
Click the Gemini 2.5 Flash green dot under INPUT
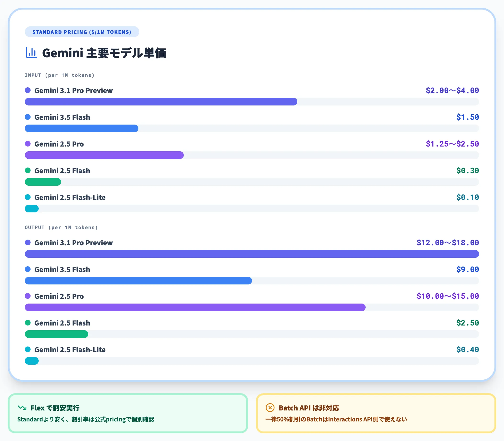[28, 170]
